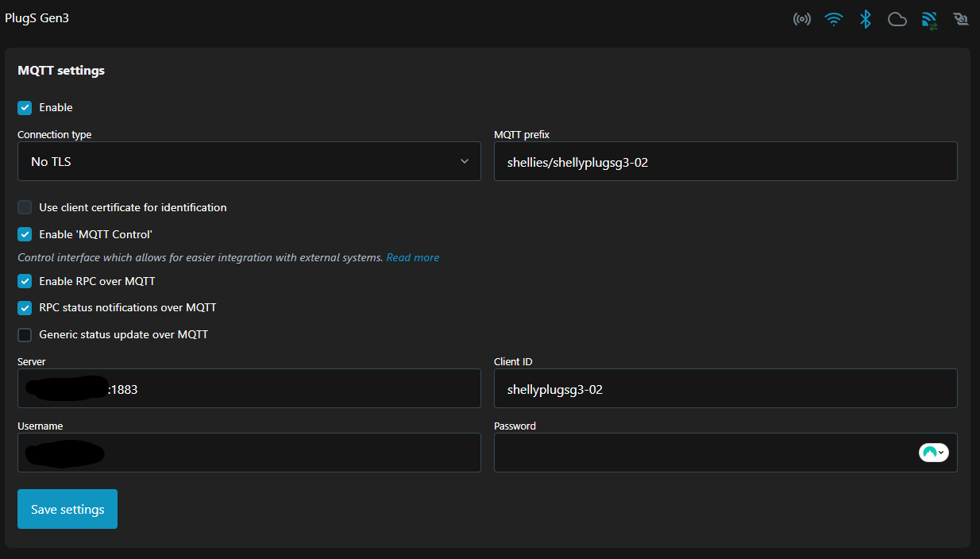
Task: Disable the Enable RPC over MQTT checkbox
Action: tap(25, 282)
